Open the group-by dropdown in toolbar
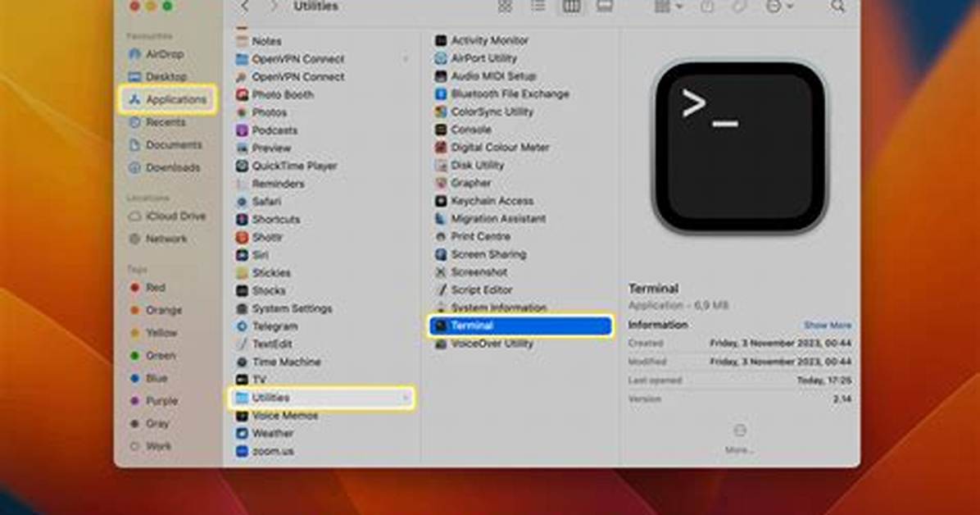This screenshot has height=515, width=980. click(668, 7)
